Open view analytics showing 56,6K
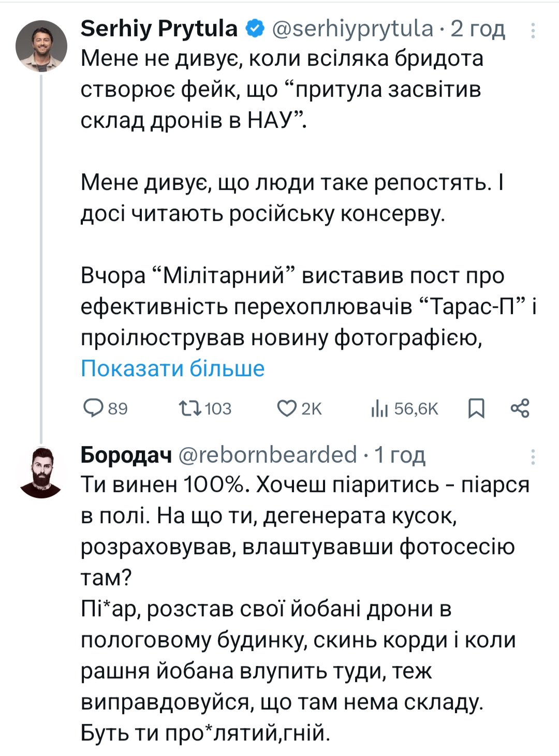 click(x=379, y=409)
